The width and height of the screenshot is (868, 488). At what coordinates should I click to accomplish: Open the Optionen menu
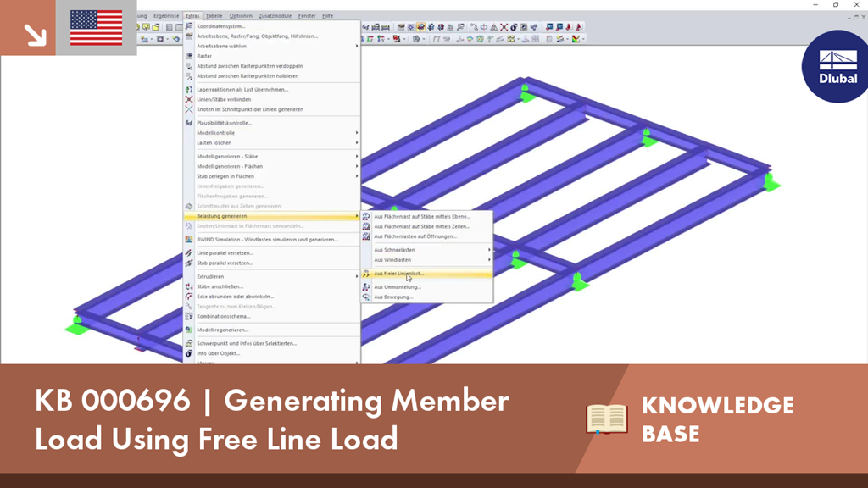(x=241, y=16)
